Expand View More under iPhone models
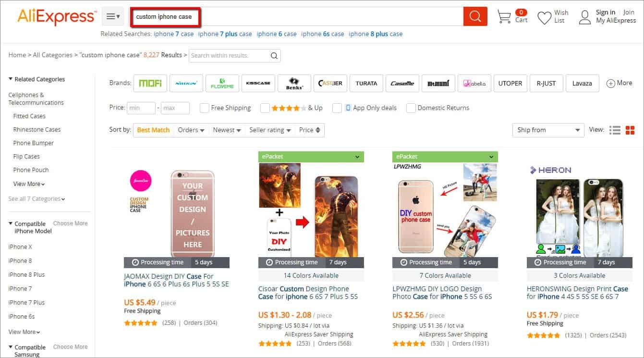Screen dimensions: 644x358 [x=23, y=332]
